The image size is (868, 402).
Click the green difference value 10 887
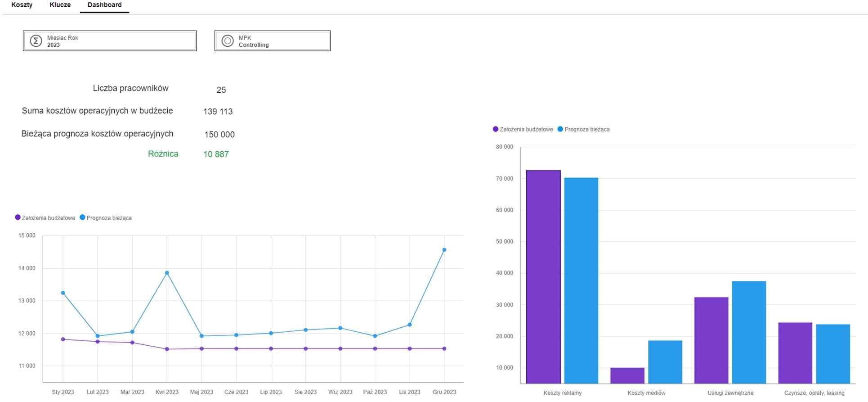[x=216, y=154]
